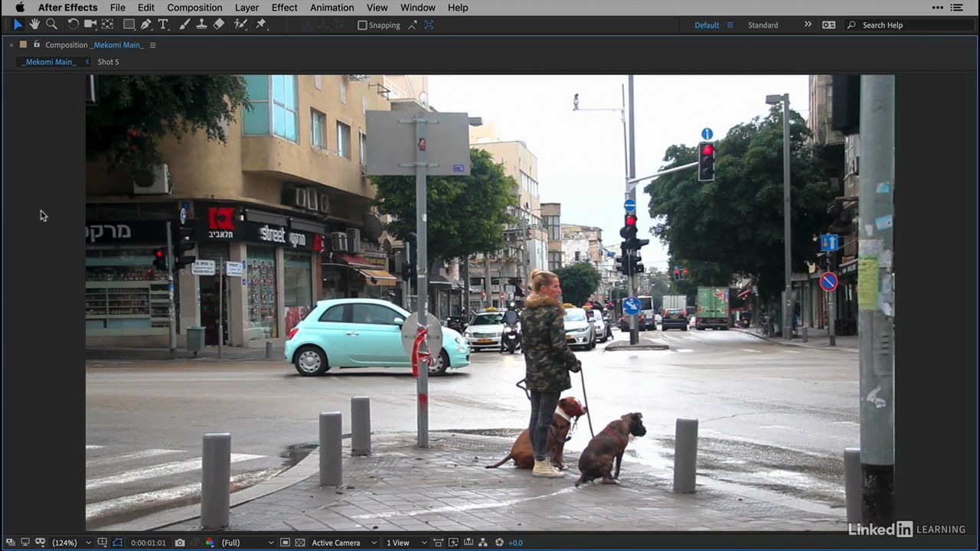This screenshot has width=980, height=551.
Task: Open the 1 View layout dropdown
Action: pyautogui.click(x=406, y=543)
